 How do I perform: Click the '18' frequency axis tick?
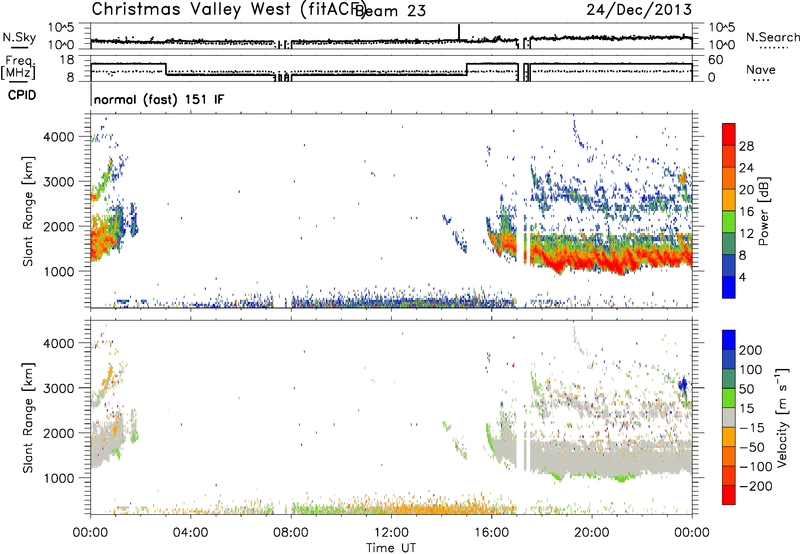point(67,60)
